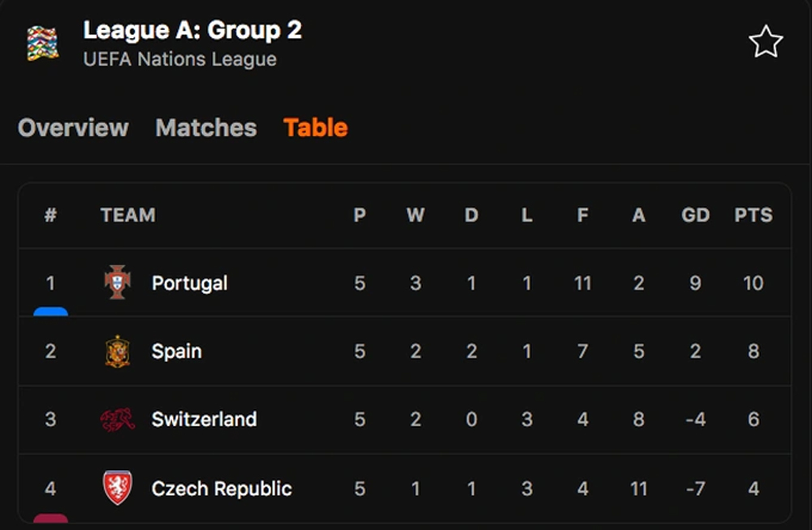Open the Switzerland team link
Image resolution: width=812 pixels, height=530 pixels.
[x=204, y=420]
